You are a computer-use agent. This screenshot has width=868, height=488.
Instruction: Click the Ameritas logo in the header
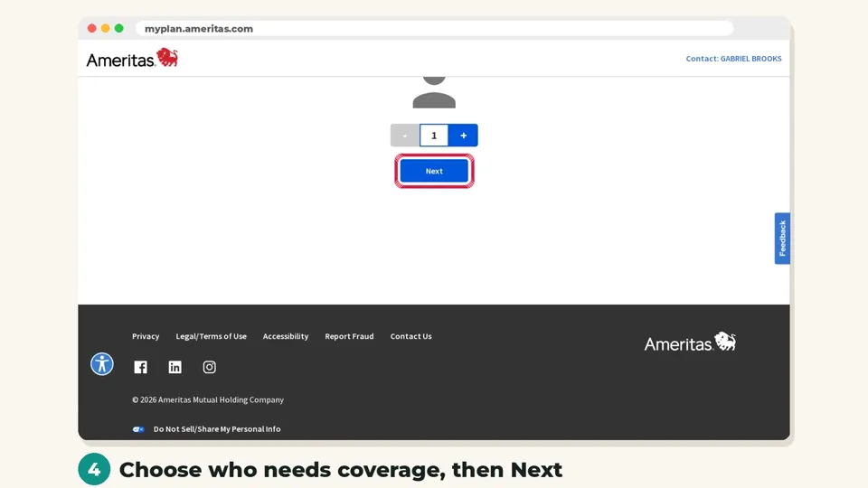[132, 58]
